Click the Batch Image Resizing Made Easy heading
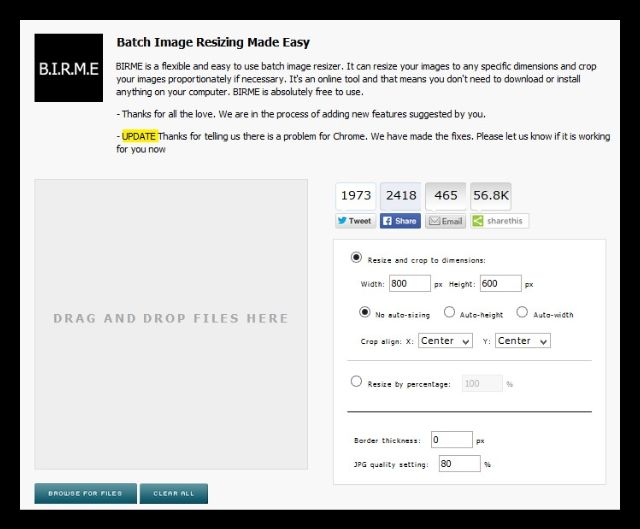The image size is (640, 529). (x=213, y=42)
